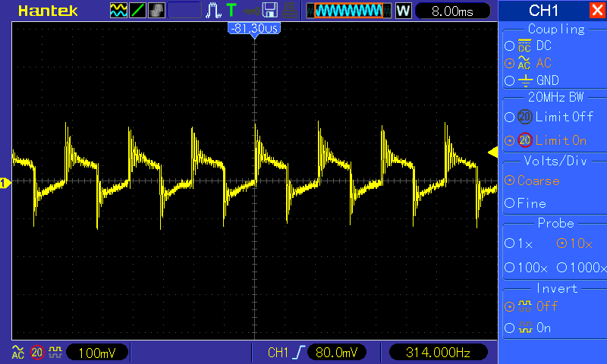Set probe attenuation to 1000x
The width and height of the screenshot is (607, 364).
pos(582,267)
